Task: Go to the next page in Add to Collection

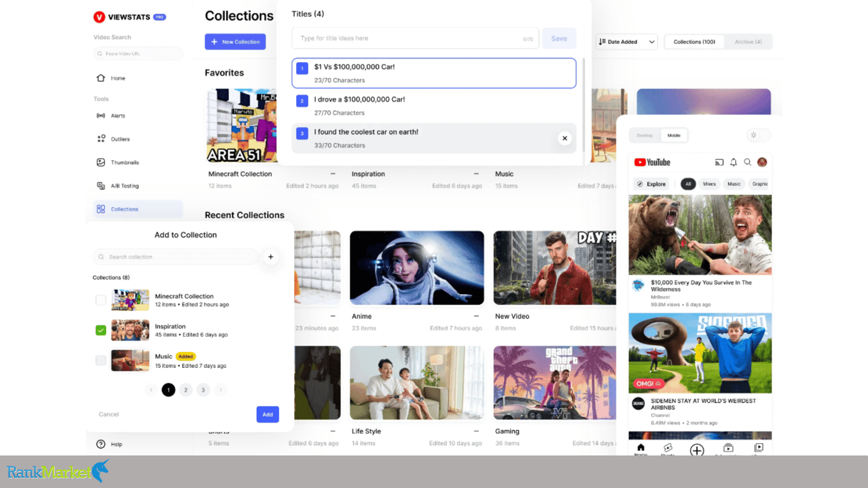Action: click(220, 390)
